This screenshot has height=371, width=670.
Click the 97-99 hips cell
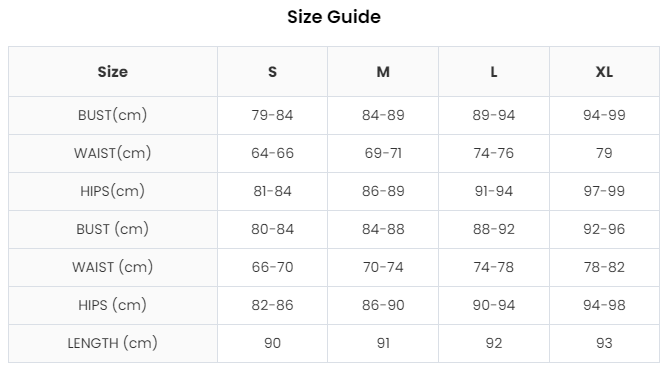[604, 191]
